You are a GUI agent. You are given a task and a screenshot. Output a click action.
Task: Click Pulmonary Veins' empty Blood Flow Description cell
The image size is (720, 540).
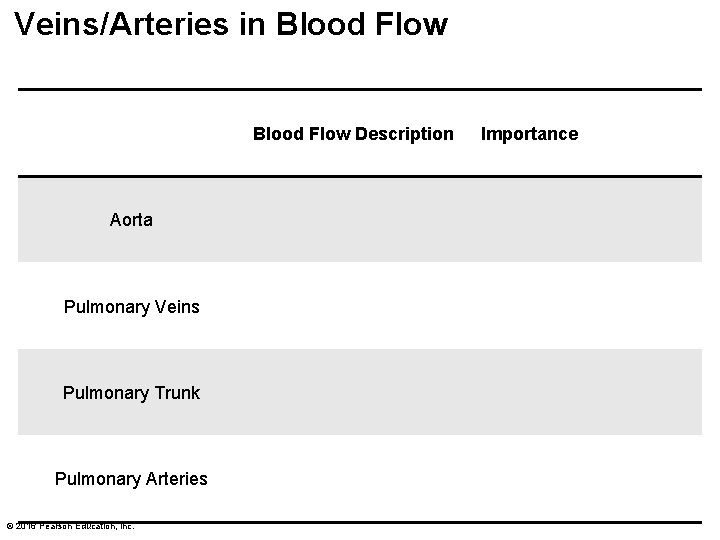tap(353, 306)
